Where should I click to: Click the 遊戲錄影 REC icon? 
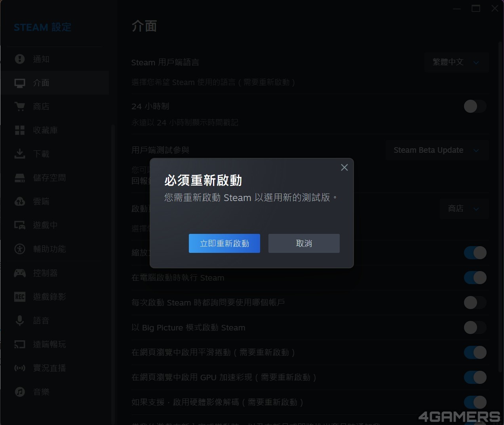[20, 297]
